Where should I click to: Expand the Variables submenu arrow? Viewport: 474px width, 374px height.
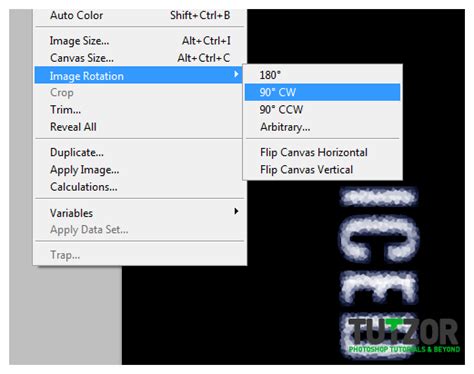pos(236,211)
